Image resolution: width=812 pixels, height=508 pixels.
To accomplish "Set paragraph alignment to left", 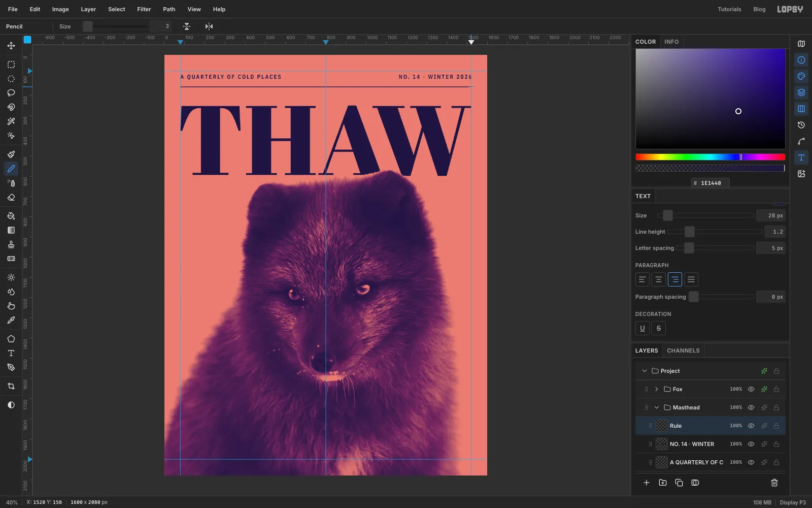I will tap(642, 279).
